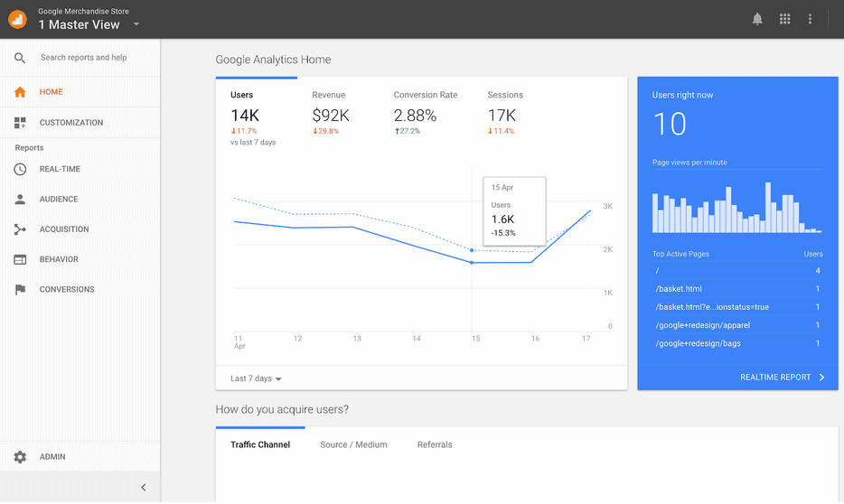Select the Revenue metric tab
The image size is (844, 504).
(331, 113)
